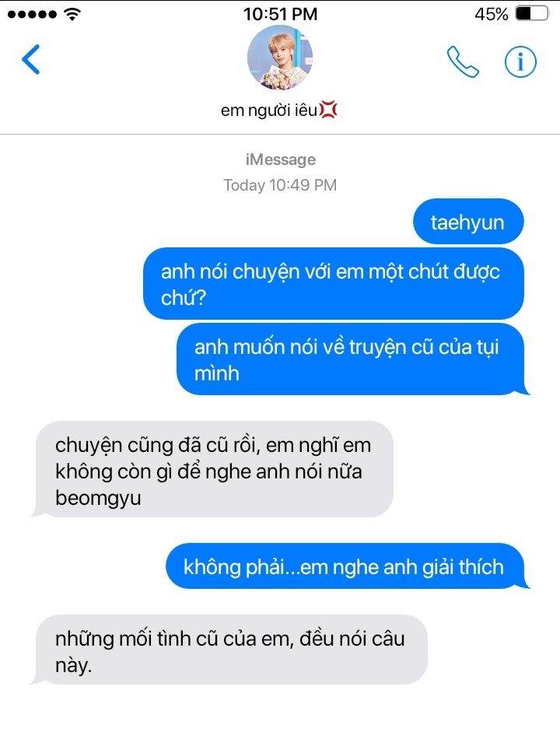Tap the blue back chevron
The width and height of the screenshot is (560, 746).
(x=31, y=59)
